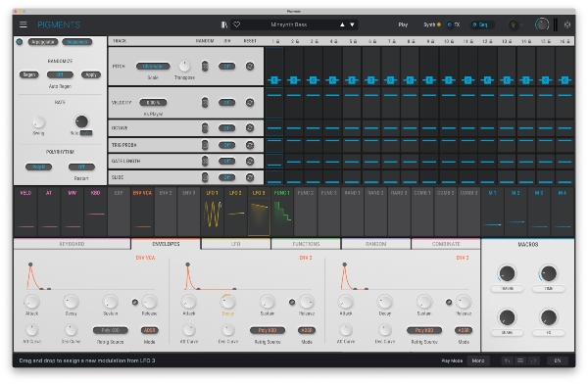This screenshot has height=384, width=588.
Task: Open ENV VCA Retrig Source Poly KBD dropdown
Action: point(110,330)
